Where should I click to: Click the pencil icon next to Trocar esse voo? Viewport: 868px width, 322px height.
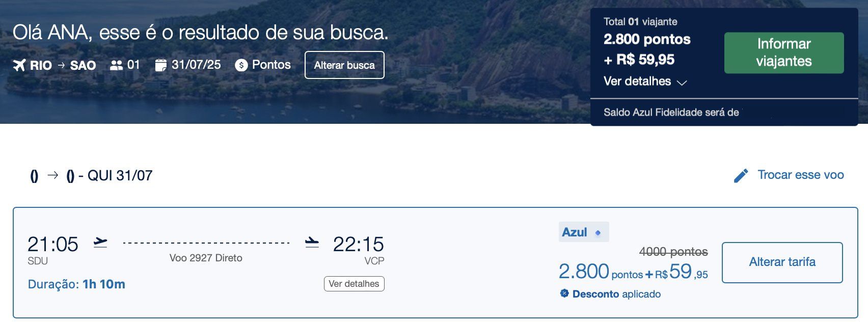(741, 176)
